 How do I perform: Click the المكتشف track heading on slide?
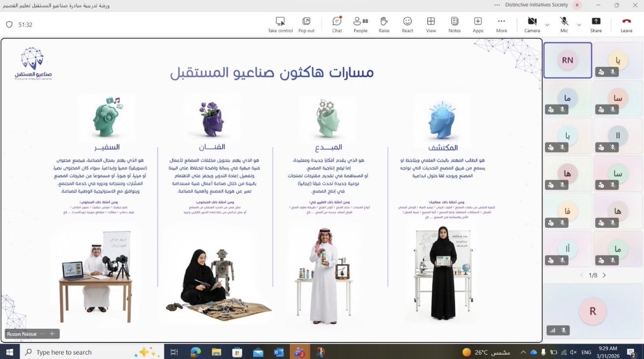[x=443, y=147]
